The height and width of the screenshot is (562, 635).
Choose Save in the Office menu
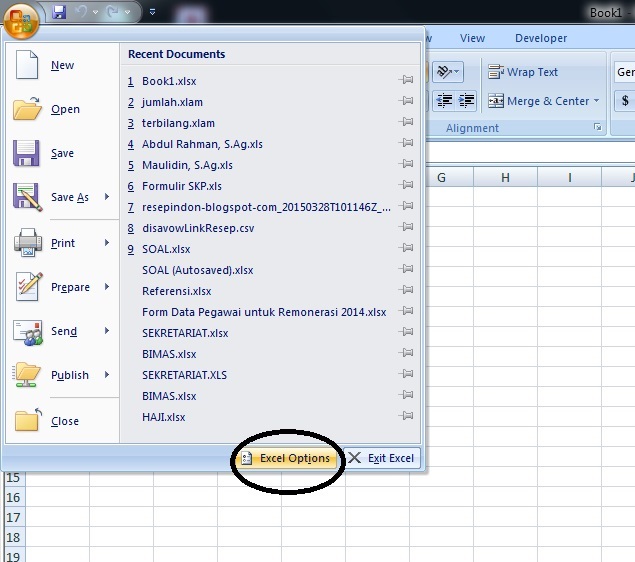click(62, 153)
